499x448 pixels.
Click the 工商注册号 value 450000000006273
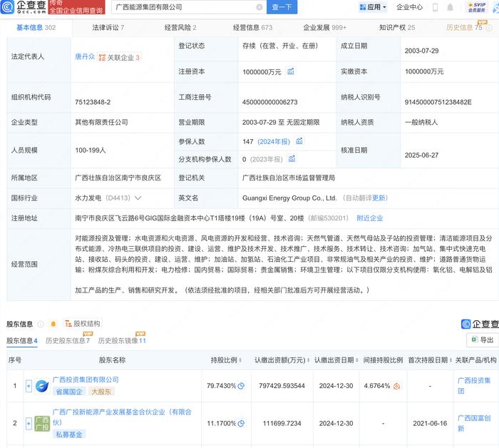[x=270, y=102]
